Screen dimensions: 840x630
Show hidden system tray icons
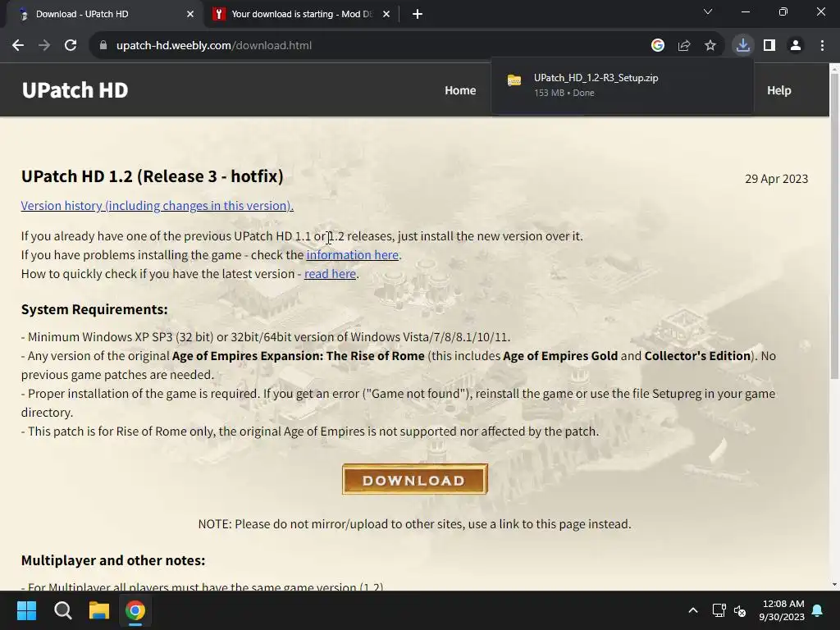[x=692, y=610]
